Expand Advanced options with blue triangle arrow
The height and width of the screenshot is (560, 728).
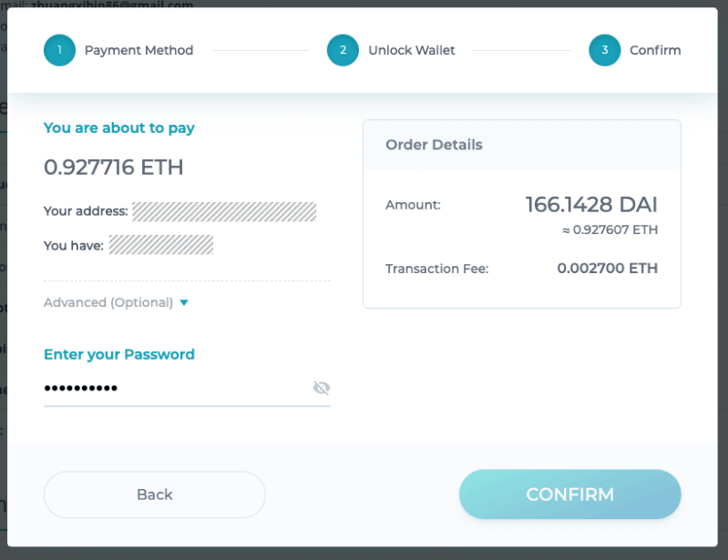coord(184,302)
